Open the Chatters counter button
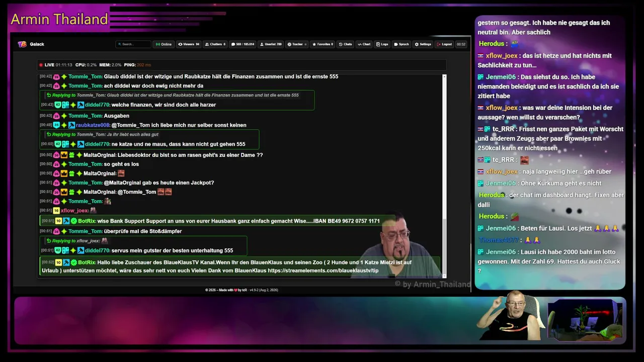 (x=215, y=44)
